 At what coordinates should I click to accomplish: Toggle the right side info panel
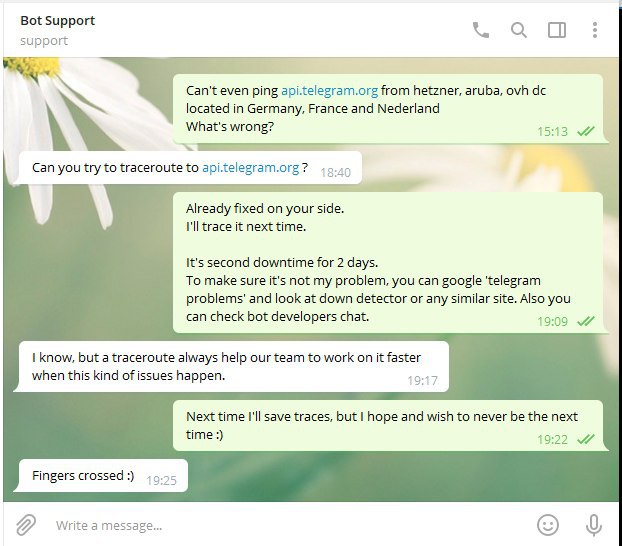(x=557, y=30)
